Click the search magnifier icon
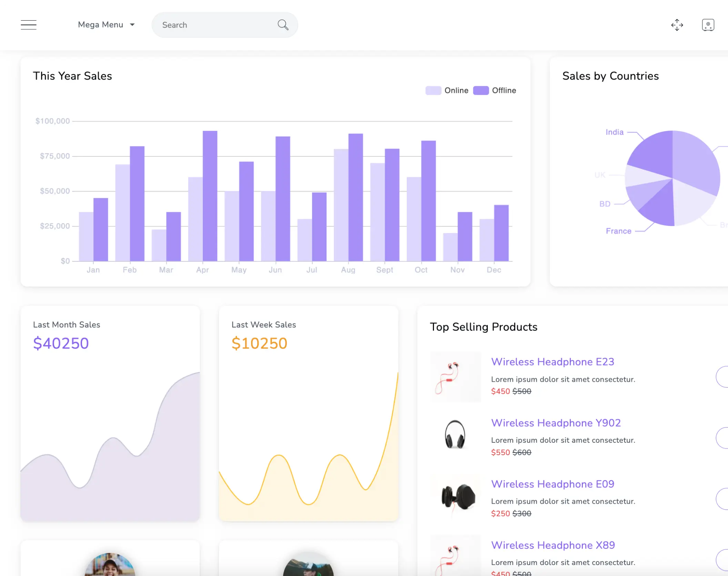The height and width of the screenshot is (576, 728). (283, 25)
